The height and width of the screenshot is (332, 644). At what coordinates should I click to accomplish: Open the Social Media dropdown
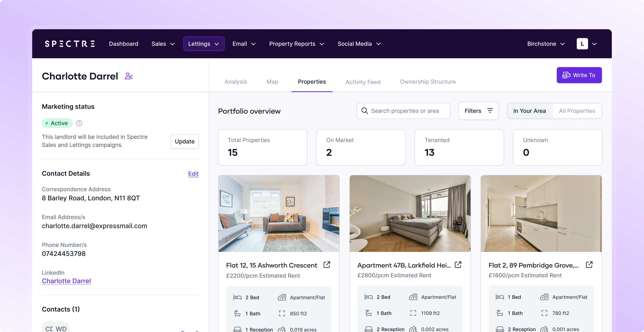[359, 44]
